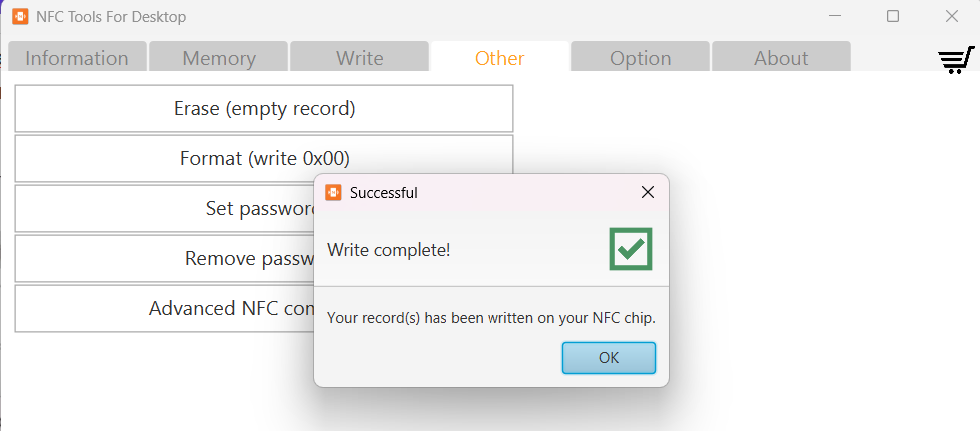Close the NFC Tools For Desktop window
This screenshot has width=980, height=431.
(951, 16)
